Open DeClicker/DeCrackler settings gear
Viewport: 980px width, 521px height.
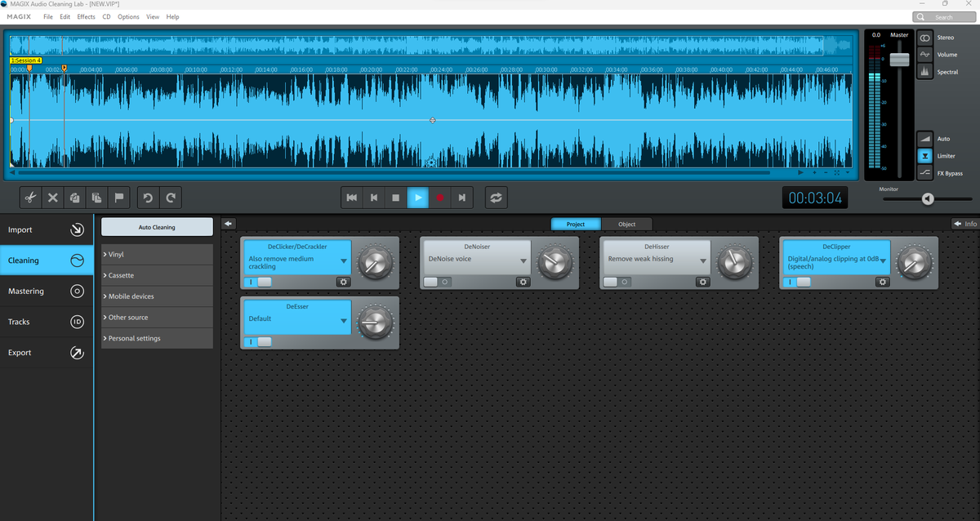pyautogui.click(x=344, y=282)
